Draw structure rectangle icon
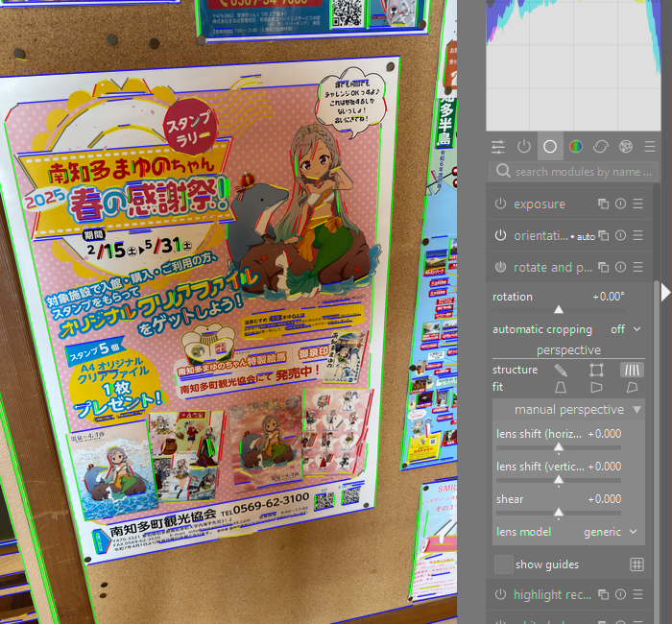The width and height of the screenshot is (672, 624). [x=596, y=370]
